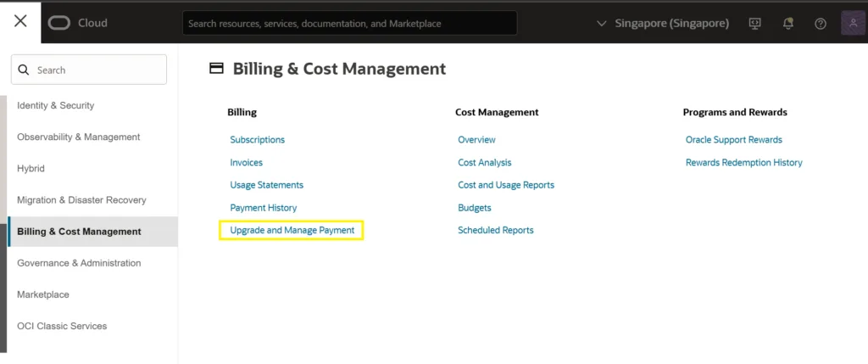This screenshot has height=364, width=868.
Task: Click the magnifier icon in sidebar search
Action: (24, 70)
